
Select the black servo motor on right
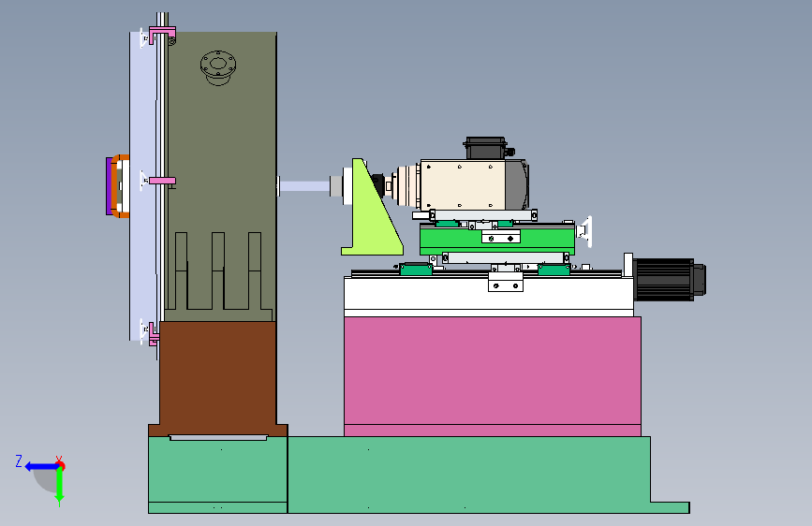[669, 280]
